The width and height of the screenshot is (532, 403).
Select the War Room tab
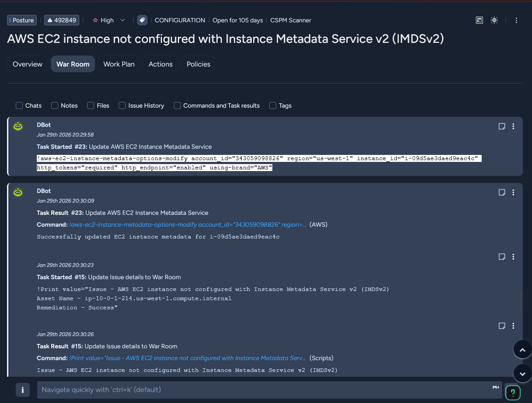coord(73,64)
